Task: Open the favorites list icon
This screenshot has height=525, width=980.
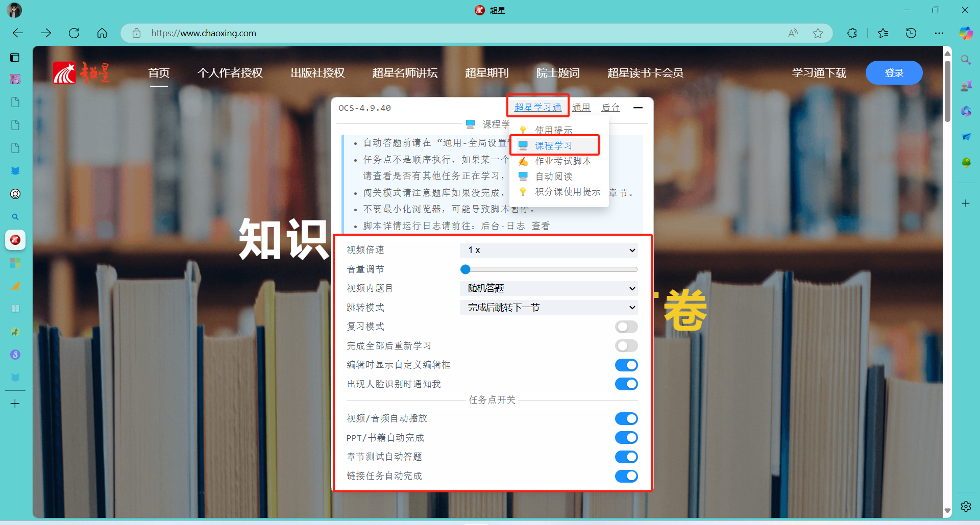Action: coord(883,33)
